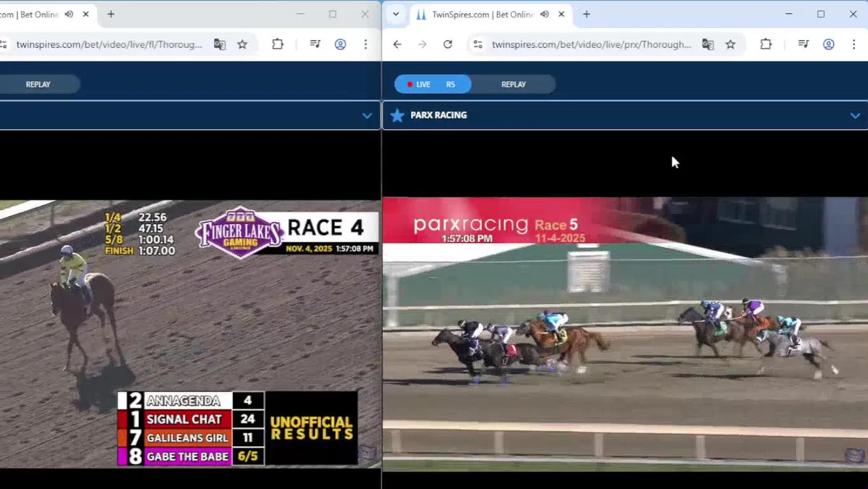868x489 pixels.
Task: View site information icon in left window
Action: point(3,44)
